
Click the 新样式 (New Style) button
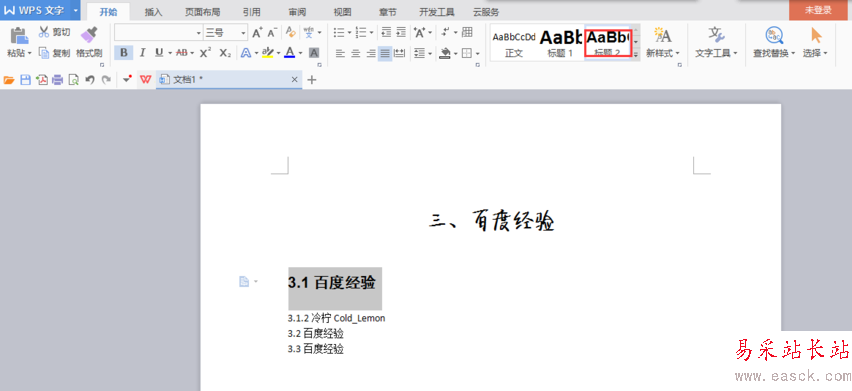click(662, 42)
